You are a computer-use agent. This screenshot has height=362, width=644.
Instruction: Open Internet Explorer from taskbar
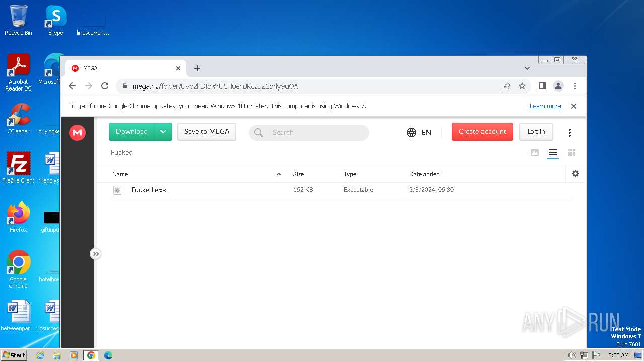(40, 355)
